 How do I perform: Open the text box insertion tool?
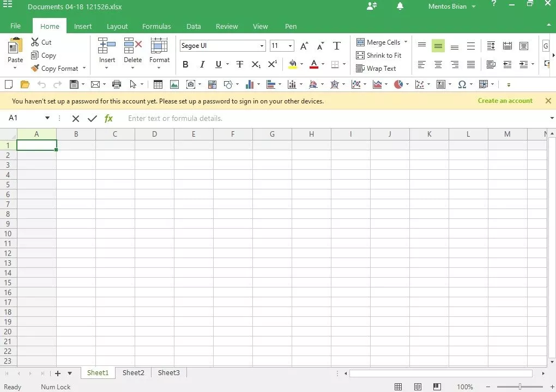pyautogui.click(x=442, y=84)
